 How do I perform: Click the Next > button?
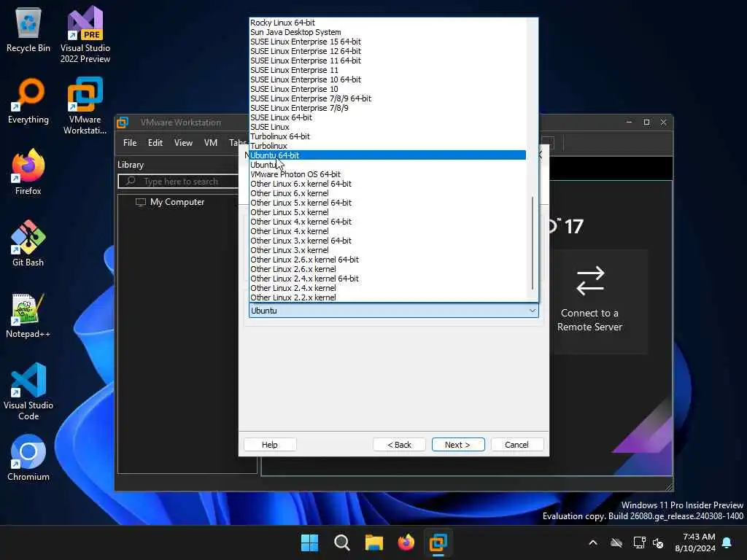click(x=458, y=445)
